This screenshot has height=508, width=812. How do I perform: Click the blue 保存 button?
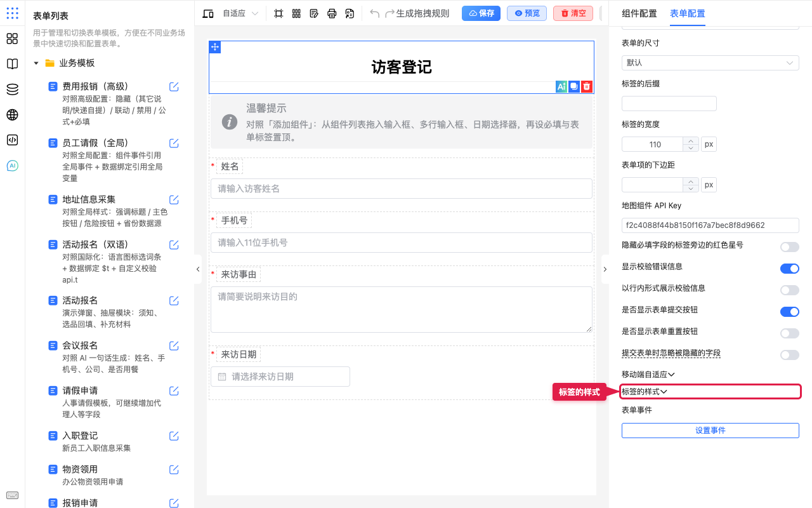[x=481, y=13]
